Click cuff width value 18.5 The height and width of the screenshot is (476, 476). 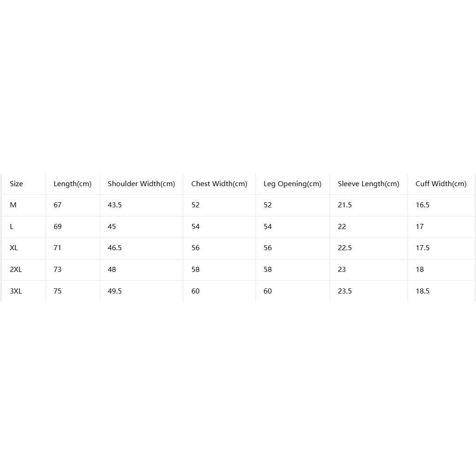(423, 291)
